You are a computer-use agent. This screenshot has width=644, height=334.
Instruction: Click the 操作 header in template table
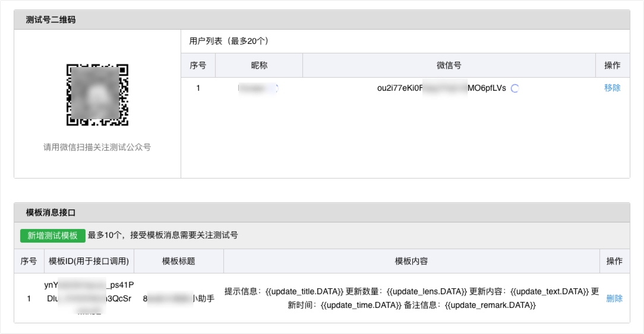[x=614, y=261]
